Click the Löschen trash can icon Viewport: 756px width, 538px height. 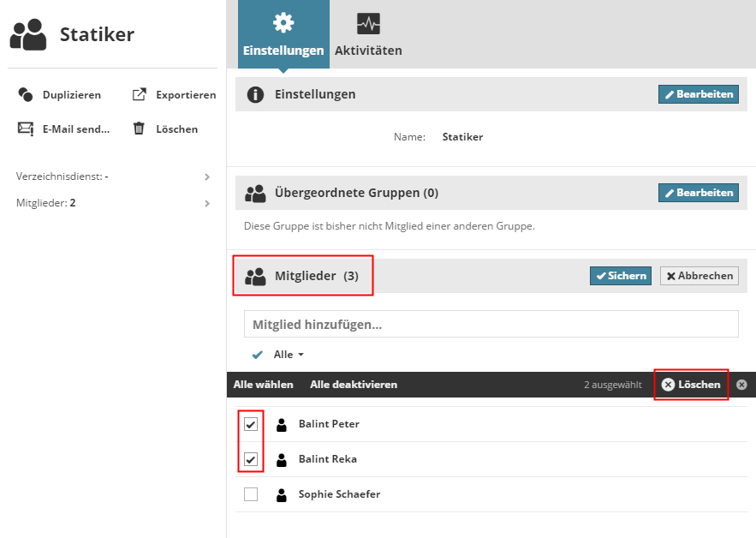[x=139, y=129]
